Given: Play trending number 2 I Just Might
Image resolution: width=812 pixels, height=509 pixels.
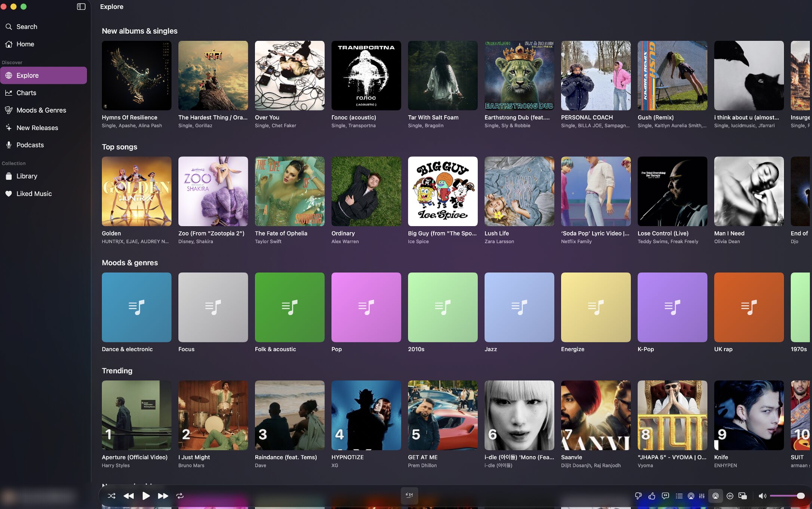Looking at the screenshot, I should click(x=213, y=415).
